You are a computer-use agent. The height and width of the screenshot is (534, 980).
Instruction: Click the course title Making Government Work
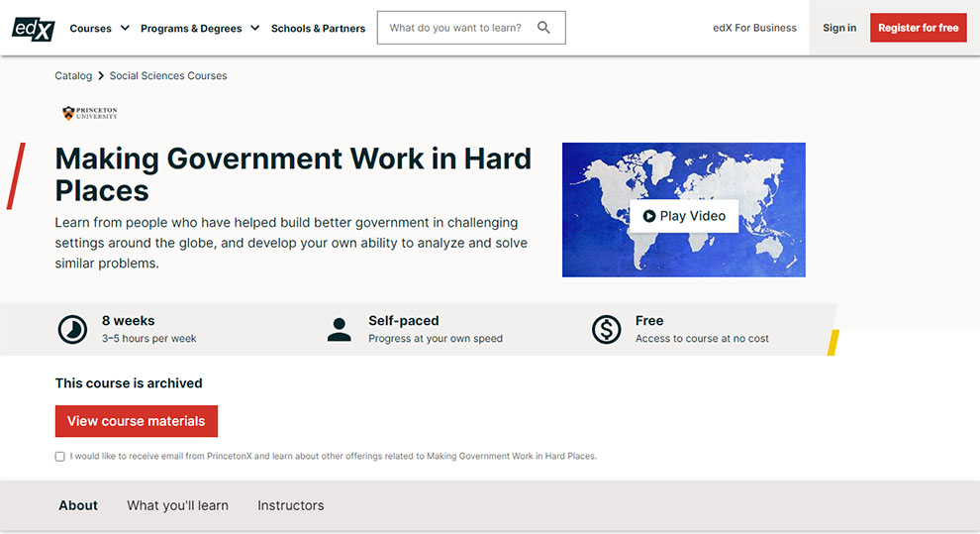293,174
